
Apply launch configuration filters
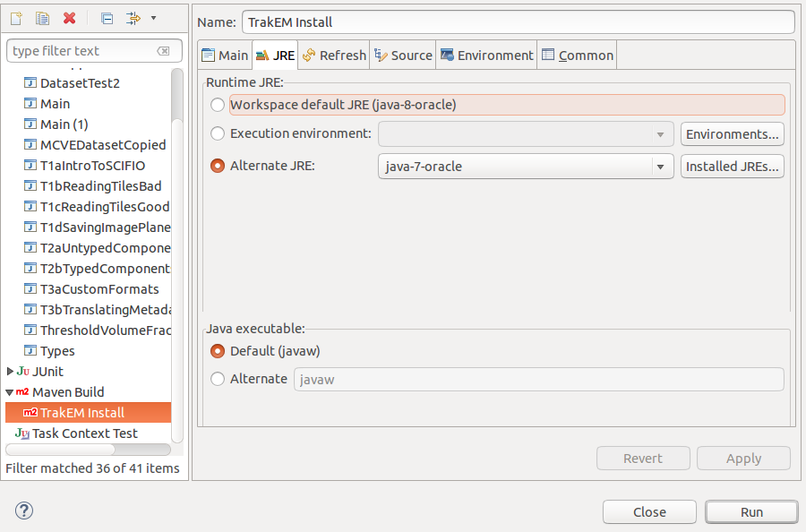pyautogui.click(x=133, y=18)
